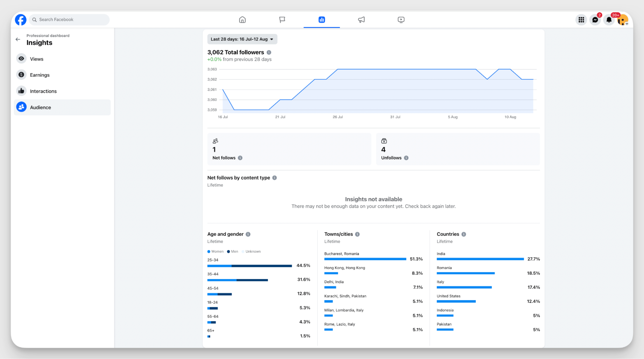The width and height of the screenshot is (644, 359).
Task: Open the Pages flag tab
Action: 282,20
